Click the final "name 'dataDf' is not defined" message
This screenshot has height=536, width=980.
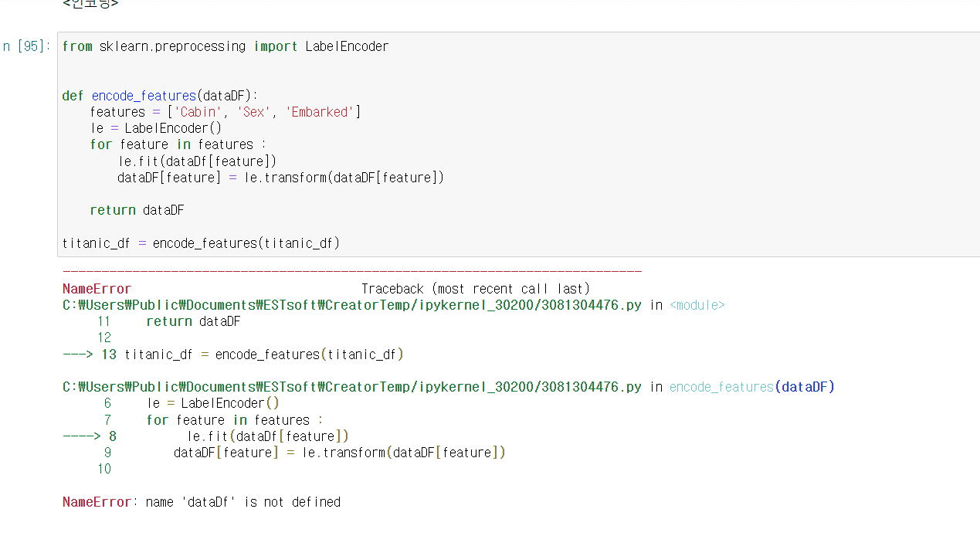pos(242,502)
